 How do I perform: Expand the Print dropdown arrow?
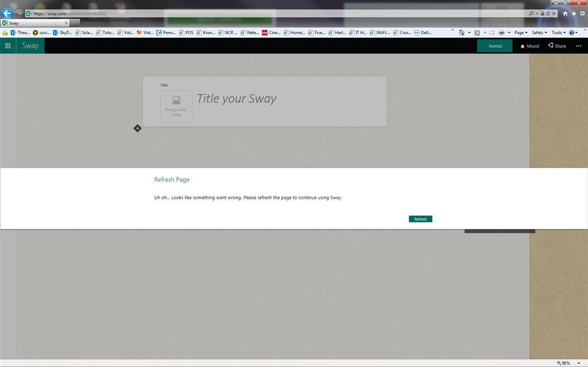point(509,33)
